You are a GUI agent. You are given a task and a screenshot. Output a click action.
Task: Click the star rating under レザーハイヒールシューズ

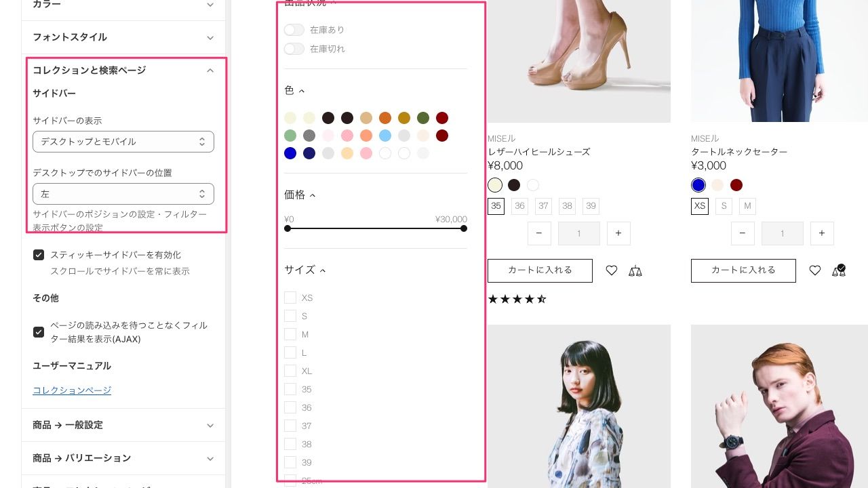pyautogui.click(x=517, y=299)
